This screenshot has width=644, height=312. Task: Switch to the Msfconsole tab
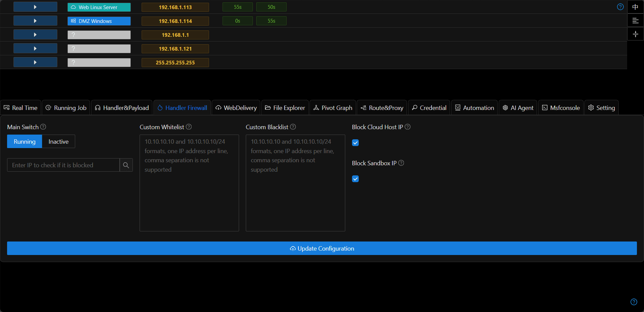coord(561,108)
